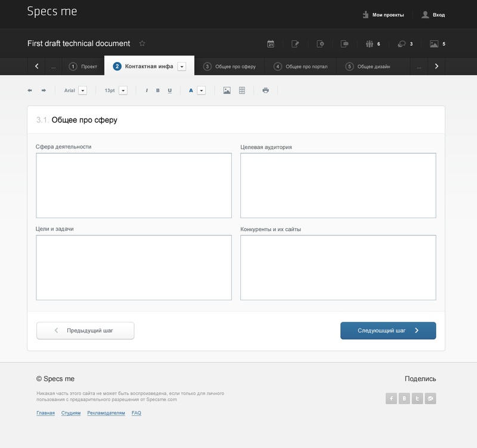
Task: Expand the right ellipsis in step tabs
Action: pos(419,67)
